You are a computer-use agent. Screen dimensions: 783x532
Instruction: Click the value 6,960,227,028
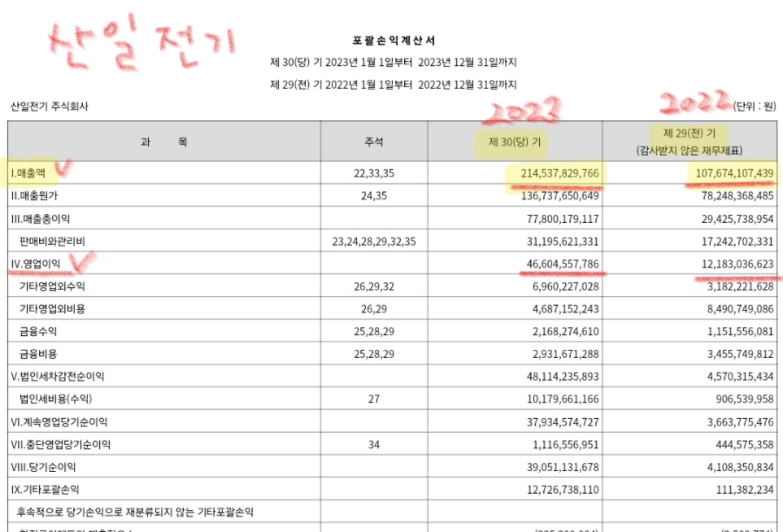(565, 286)
